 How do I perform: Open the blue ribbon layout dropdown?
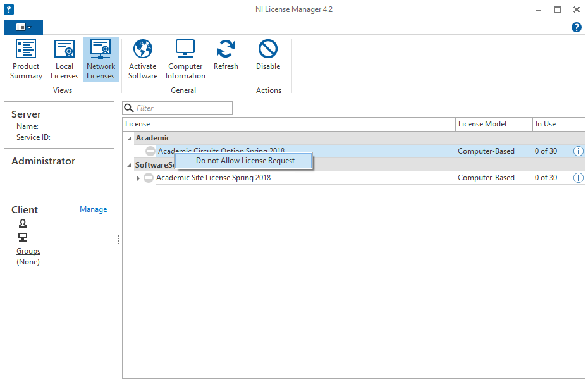point(23,27)
